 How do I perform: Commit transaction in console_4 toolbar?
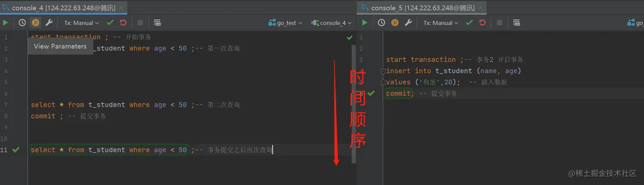click(x=110, y=23)
